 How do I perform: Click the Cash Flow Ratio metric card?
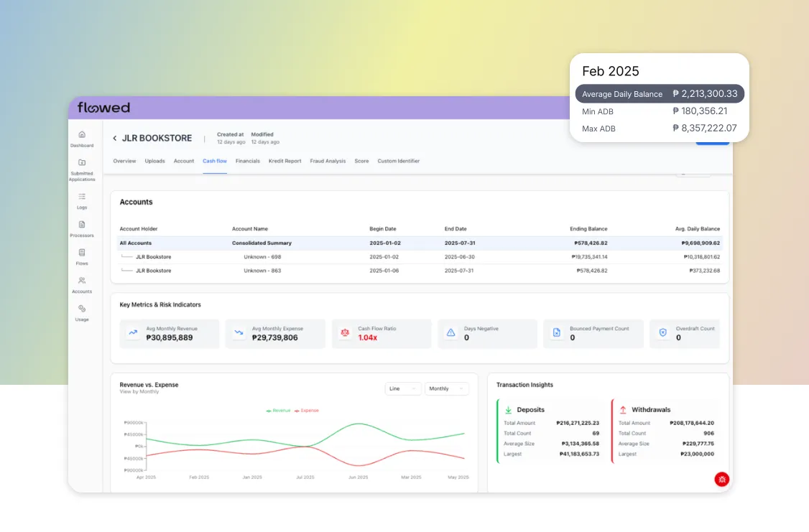(382, 333)
